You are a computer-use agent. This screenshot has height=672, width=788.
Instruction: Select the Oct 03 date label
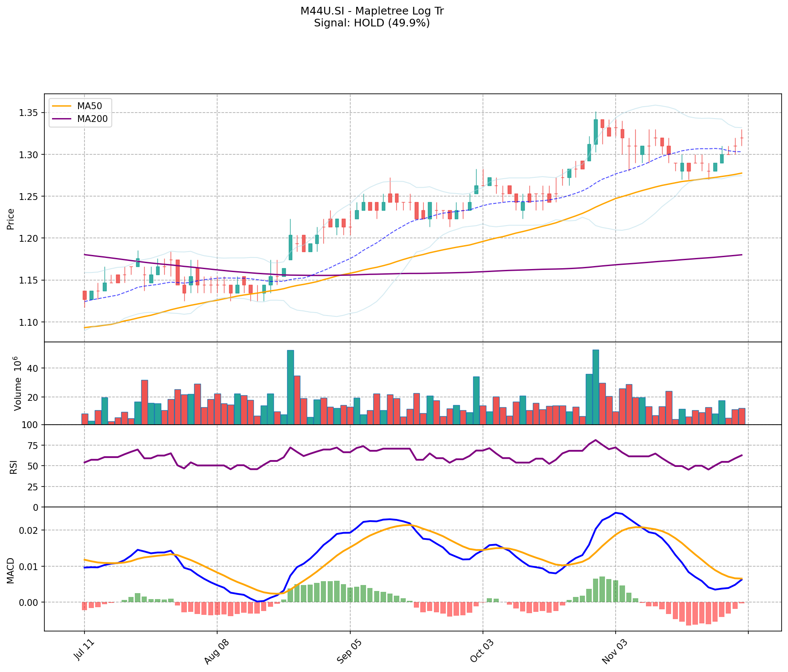click(481, 651)
